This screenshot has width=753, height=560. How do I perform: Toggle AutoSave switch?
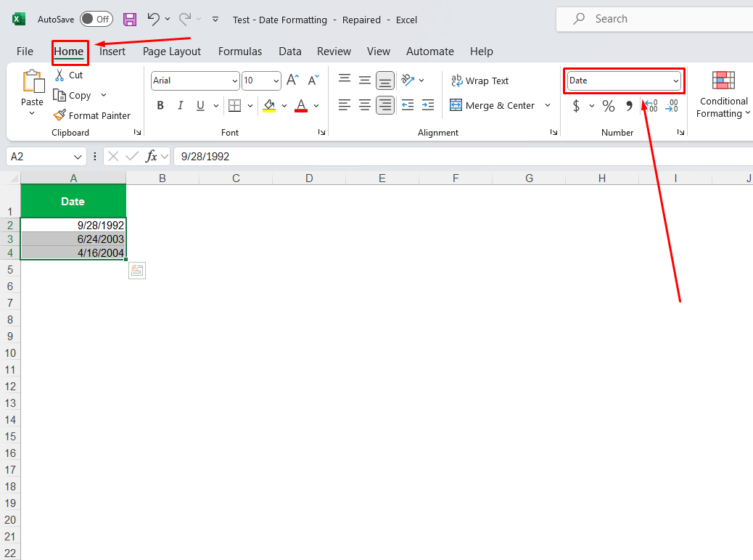(x=96, y=19)
